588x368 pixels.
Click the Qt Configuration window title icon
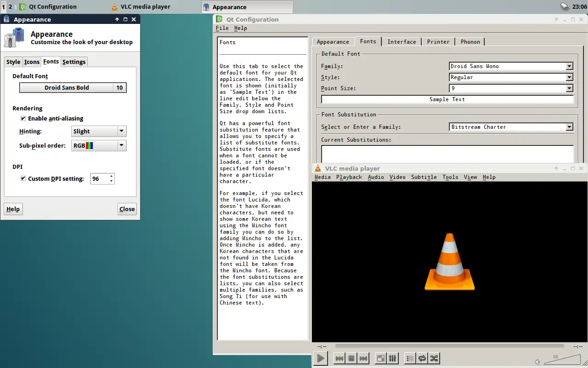(219, 19)
